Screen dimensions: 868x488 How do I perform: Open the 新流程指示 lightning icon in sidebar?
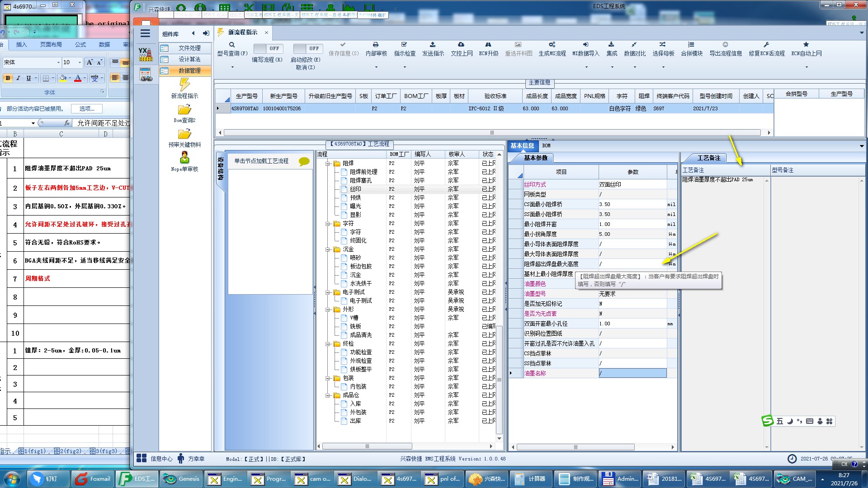point(184,84)
